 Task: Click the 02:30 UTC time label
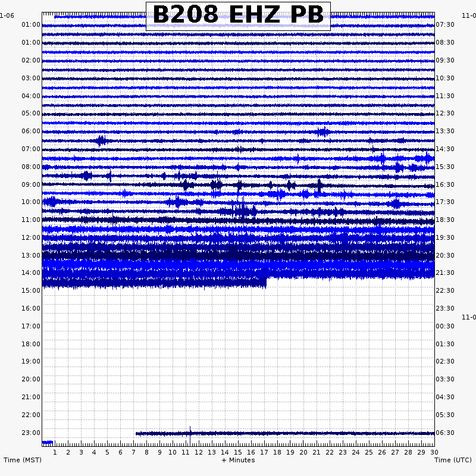(x=445, y=361)
